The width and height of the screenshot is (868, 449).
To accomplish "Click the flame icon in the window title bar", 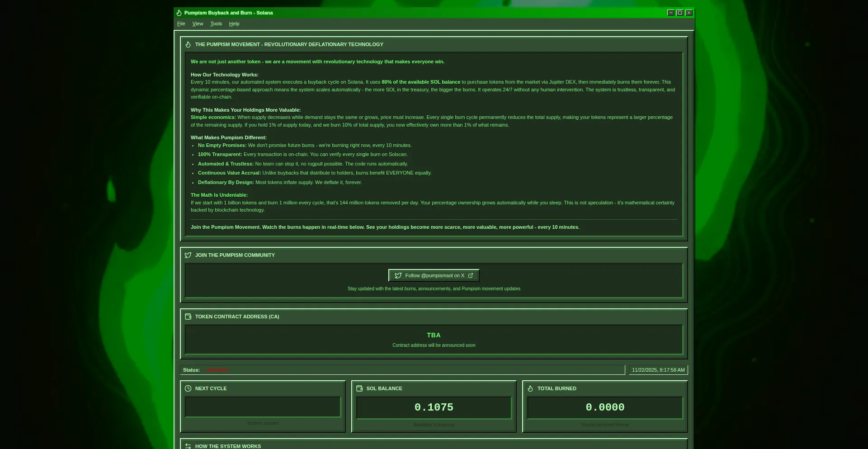I will pos(179,13).
